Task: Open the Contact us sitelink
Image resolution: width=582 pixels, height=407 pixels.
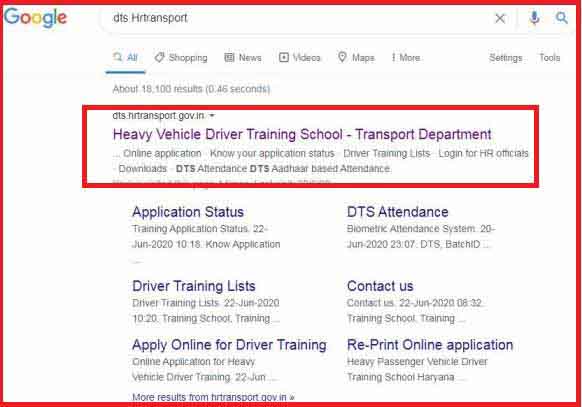Action: 380,286
